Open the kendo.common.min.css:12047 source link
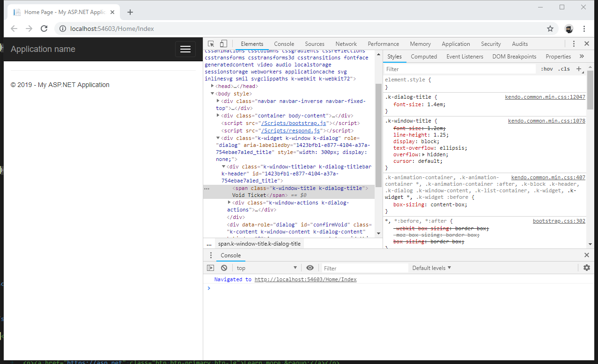 pyautogui.click(x=545, y=97)
